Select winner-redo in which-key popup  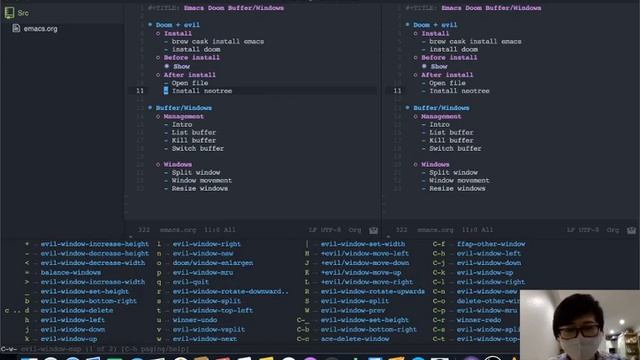pyautogui.click(x=479, y=320)
